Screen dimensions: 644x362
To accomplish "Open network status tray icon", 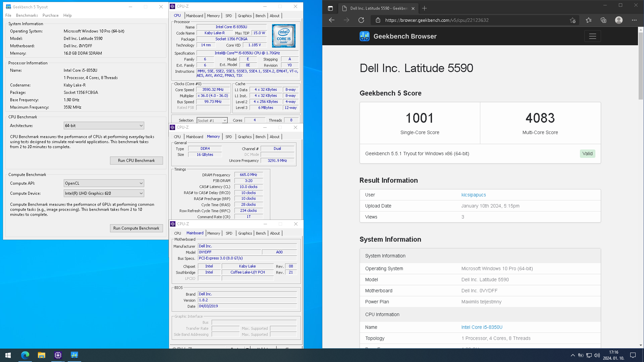I will [589, 355].
